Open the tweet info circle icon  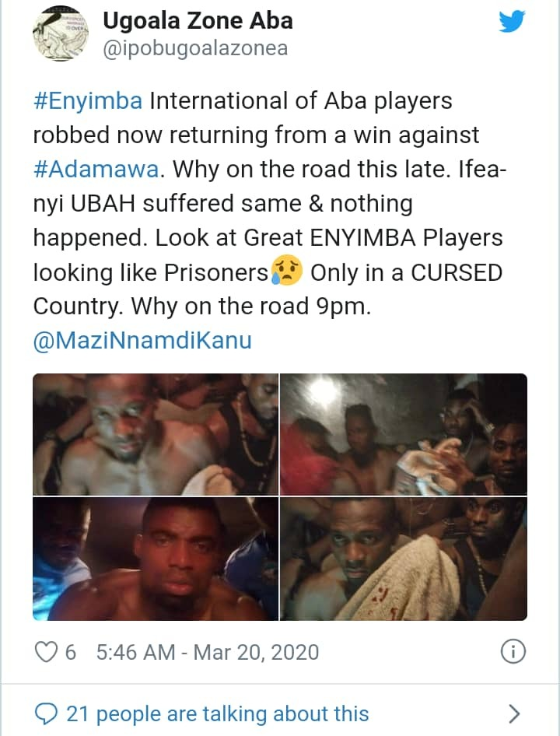point(513,652)
